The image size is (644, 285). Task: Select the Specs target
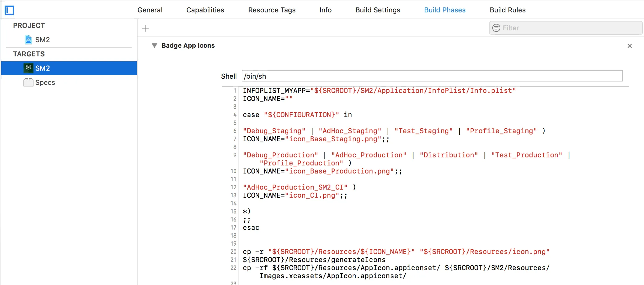45,82
